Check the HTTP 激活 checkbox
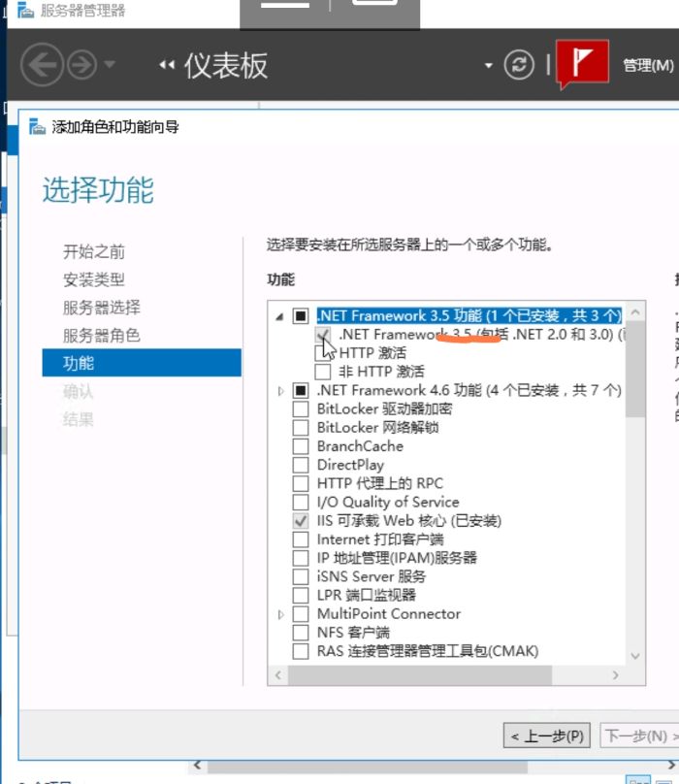This screenshot has height=784, width=679. tap(322, 353)
